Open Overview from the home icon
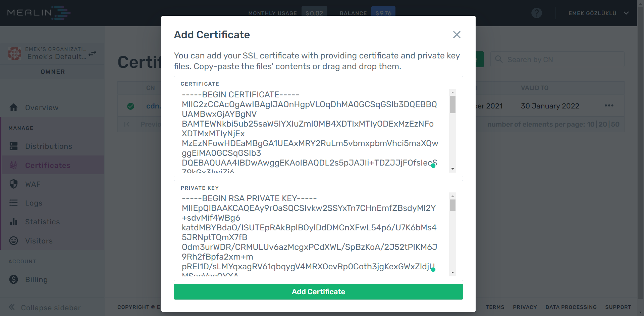Screen dimensions: 644x316 click(13, 107)
